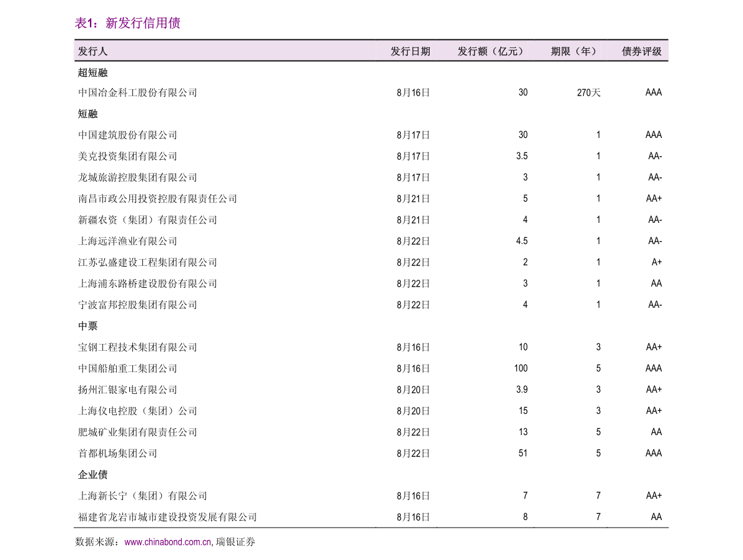Select issuer 宁波富邦控股集团有限公司
The height and width of the screenshot is (560, 743).
point(137,305)
